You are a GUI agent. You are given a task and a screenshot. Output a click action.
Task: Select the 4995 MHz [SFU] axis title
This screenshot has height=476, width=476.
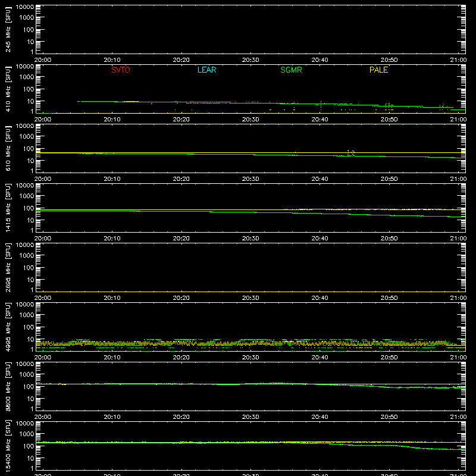8,327
